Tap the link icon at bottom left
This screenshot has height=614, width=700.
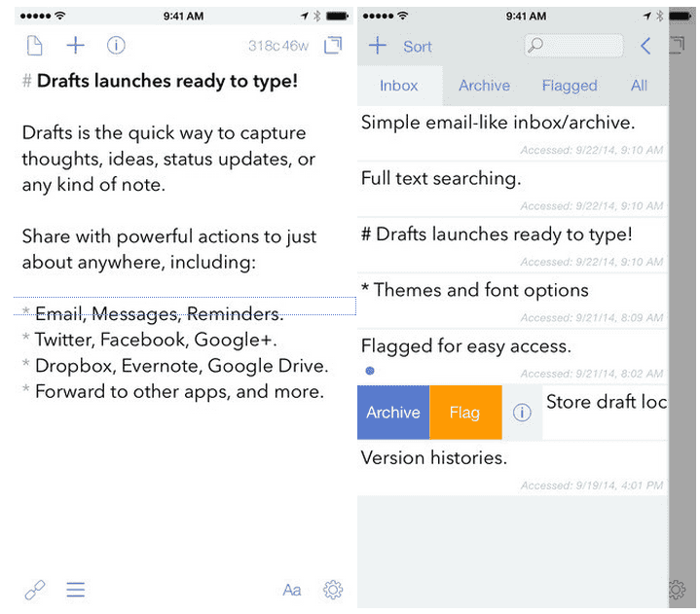coord(35,590)
